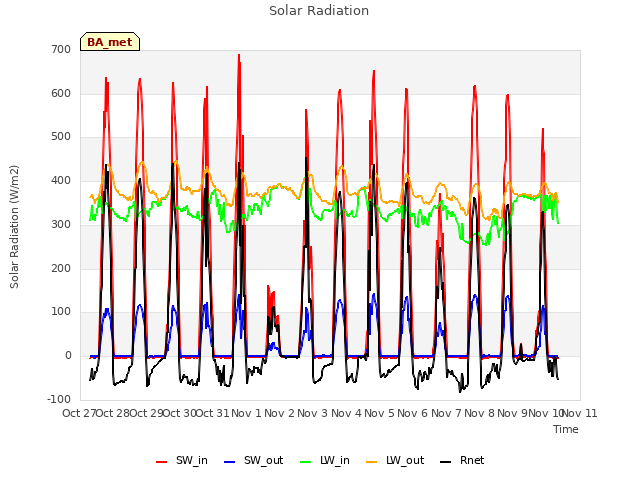Screen dimensions: 640x480
Task: Click the Nov 3 x-axis tick label
Action: pyautogui.click(x=313, y=413)
